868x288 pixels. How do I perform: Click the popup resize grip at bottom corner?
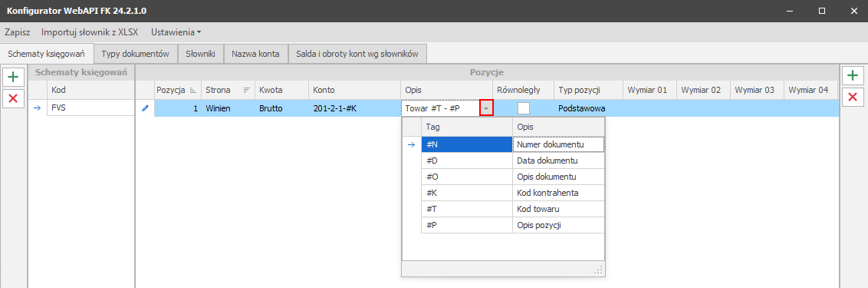598,270
